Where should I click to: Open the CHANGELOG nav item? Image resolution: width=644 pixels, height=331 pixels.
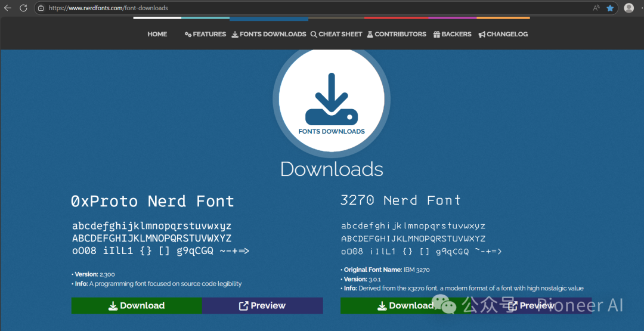503,34
